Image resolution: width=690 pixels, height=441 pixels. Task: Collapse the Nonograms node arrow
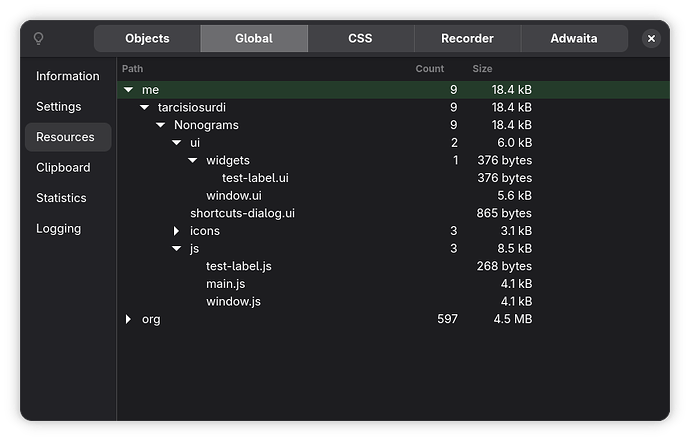(x=160, y=126)
